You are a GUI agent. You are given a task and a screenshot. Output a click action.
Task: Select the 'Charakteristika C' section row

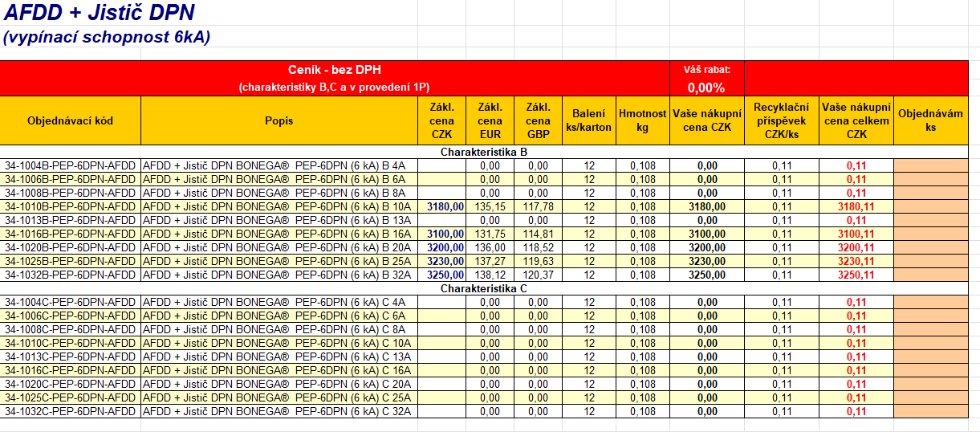click(x=484, y=288)
